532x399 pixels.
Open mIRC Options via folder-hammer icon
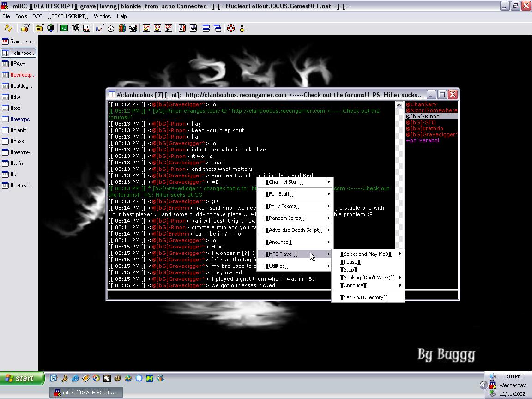pos(25,28)
